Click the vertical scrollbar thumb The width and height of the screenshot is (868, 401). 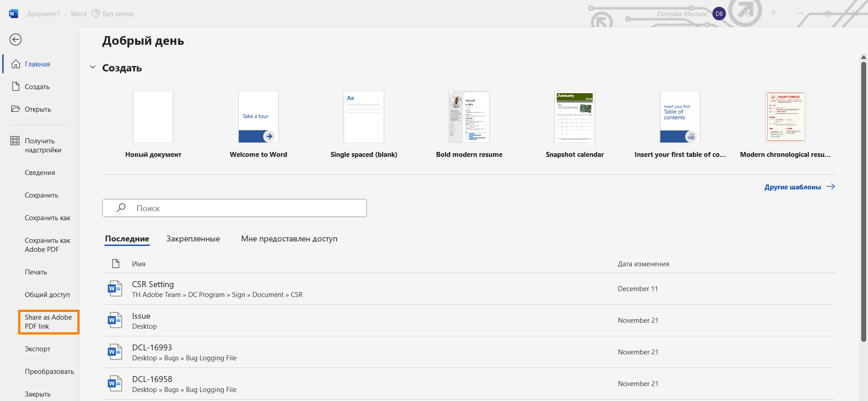point(863,202)
